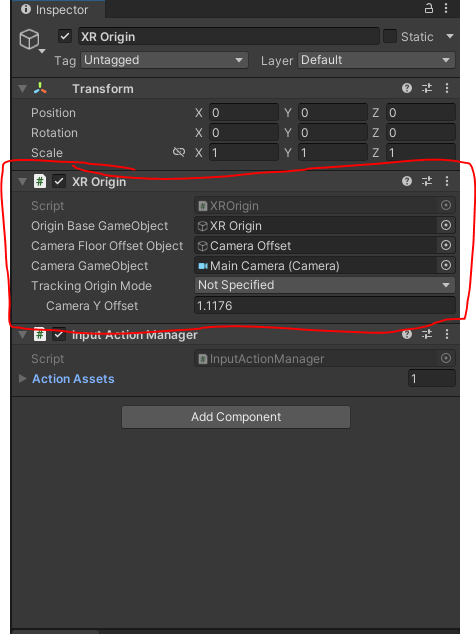476x634 pixels.
Task: Toggle XR Origin GameObject active checkbox
Action: [x=65, y=36]
